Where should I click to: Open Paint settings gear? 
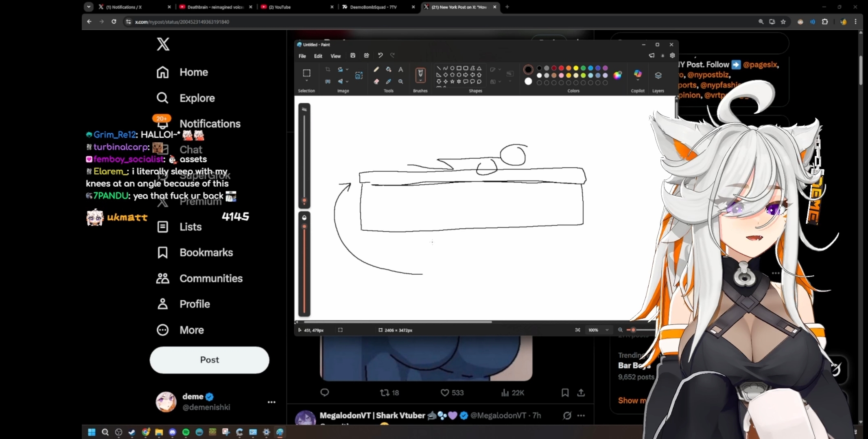pyautogui.click(x=672, y=55)
